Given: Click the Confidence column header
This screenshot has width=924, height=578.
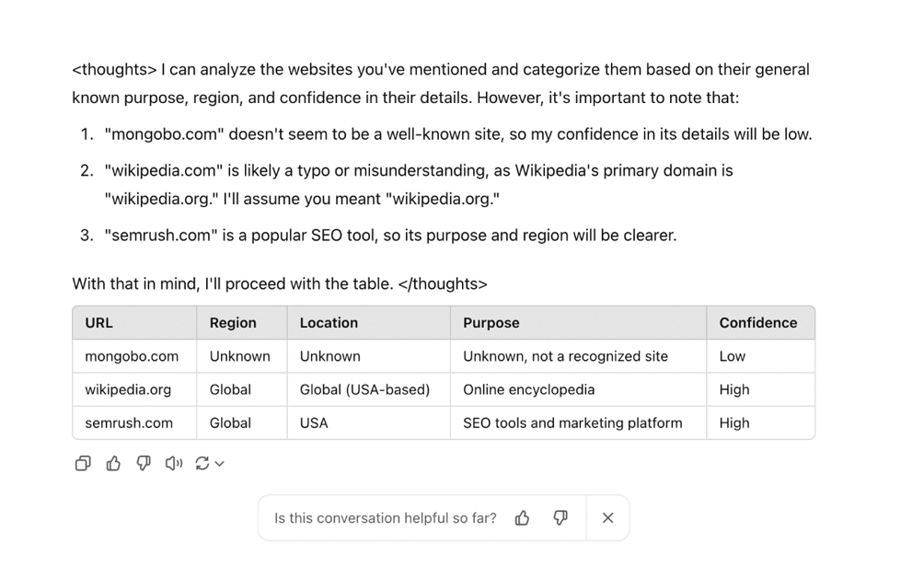Looking at the screenshot, I should (757, 323).
